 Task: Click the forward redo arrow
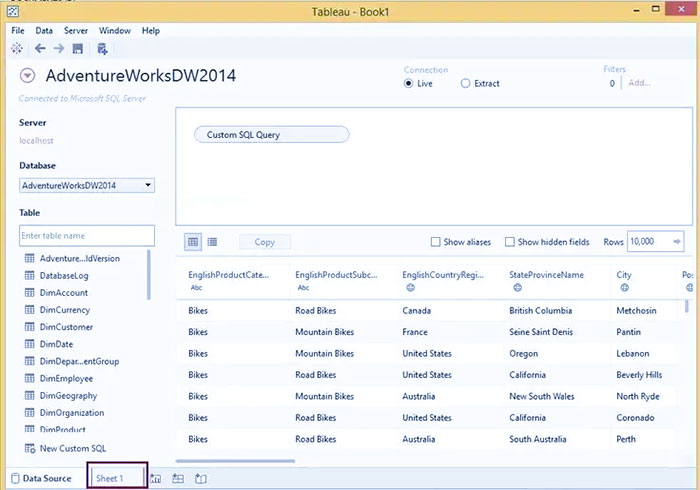pyautogui.click(x=58, y=49)
